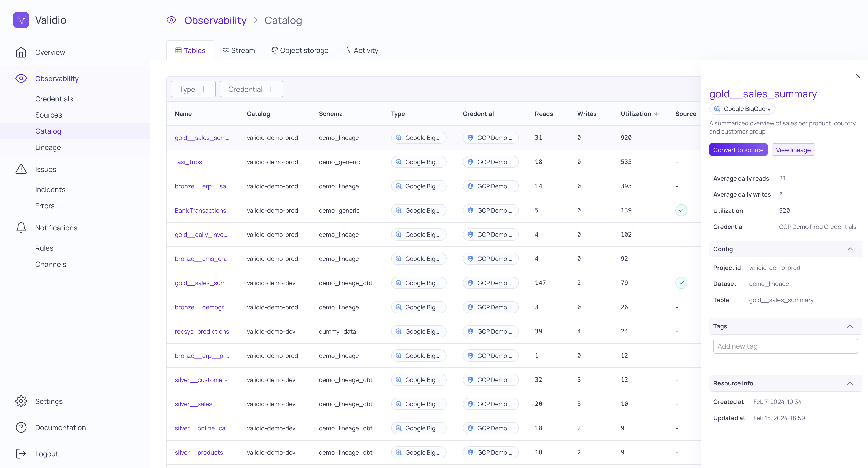Click the checkmark visibility toggle on Bank Transactions row

pyautogui.click(x=681, y=210)
